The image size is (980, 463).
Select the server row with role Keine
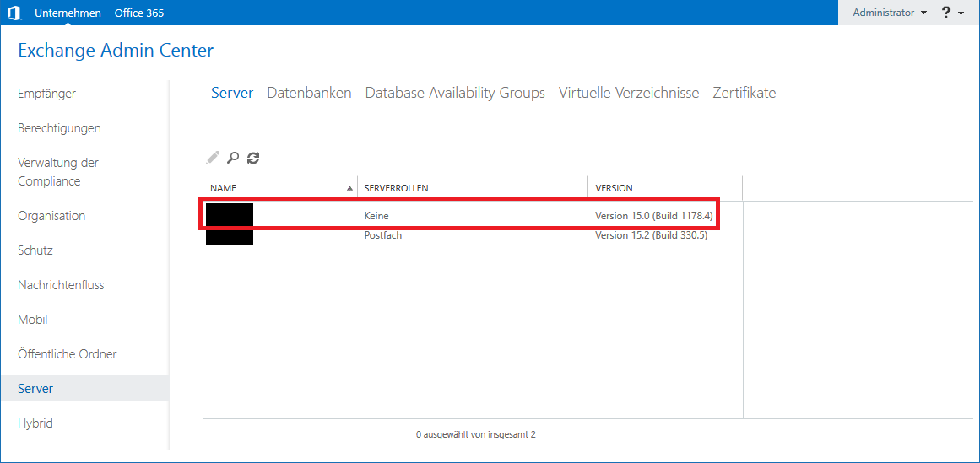pos(460,216)
